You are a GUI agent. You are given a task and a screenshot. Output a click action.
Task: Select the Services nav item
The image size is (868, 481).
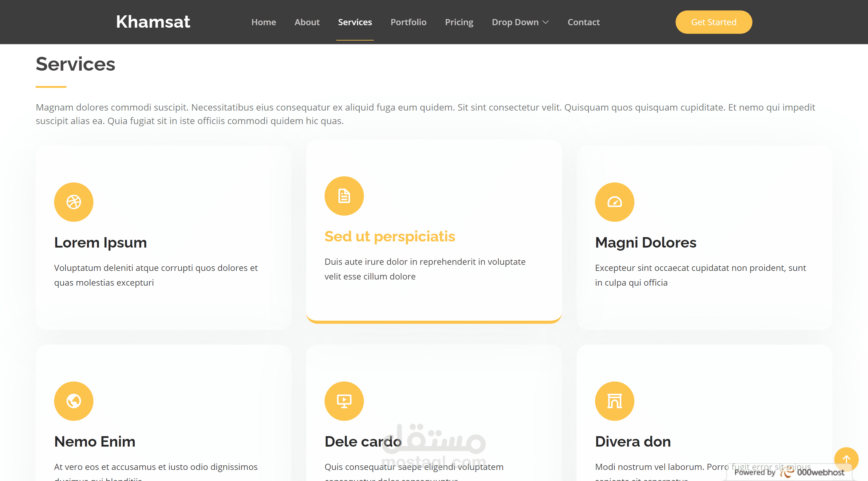click(x=355, y=22)
